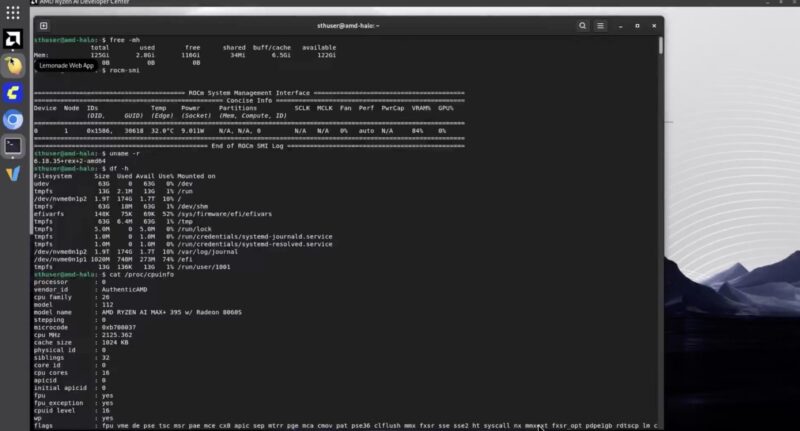This screenshot has width=800, height=431.
Task: Click the 'cpuid level' field label
Action: pos(55,411)
